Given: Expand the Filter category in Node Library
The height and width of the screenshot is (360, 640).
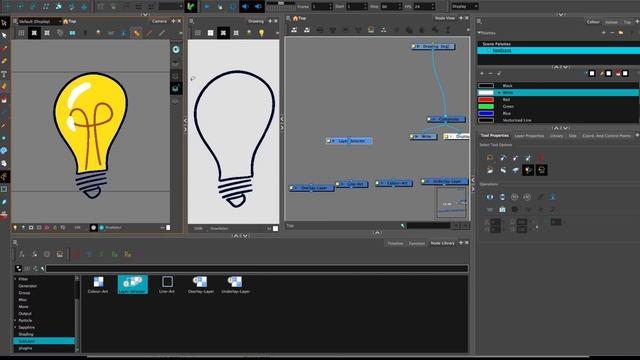Looking at the screenshot, I should (16, 279).
